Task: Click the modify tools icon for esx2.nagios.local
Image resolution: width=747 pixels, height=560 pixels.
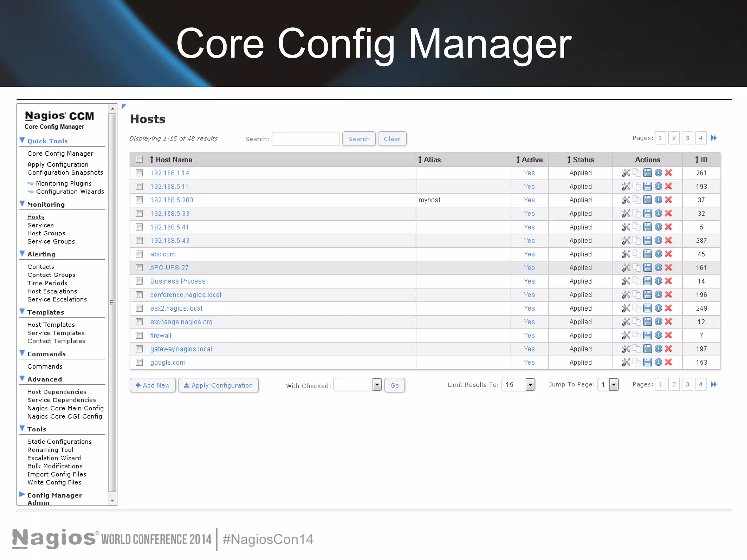Action: coord(626,308)
